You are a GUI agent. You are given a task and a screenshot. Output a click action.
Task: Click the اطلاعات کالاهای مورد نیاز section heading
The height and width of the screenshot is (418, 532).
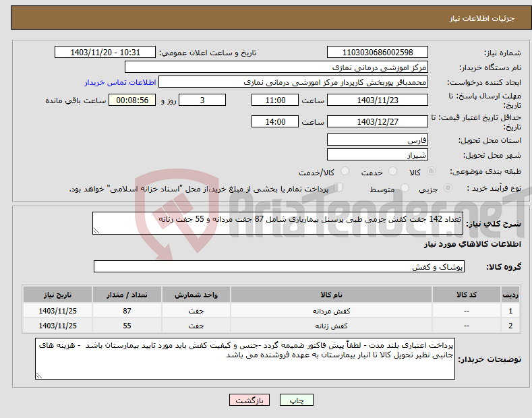click(x=472, y=244)
